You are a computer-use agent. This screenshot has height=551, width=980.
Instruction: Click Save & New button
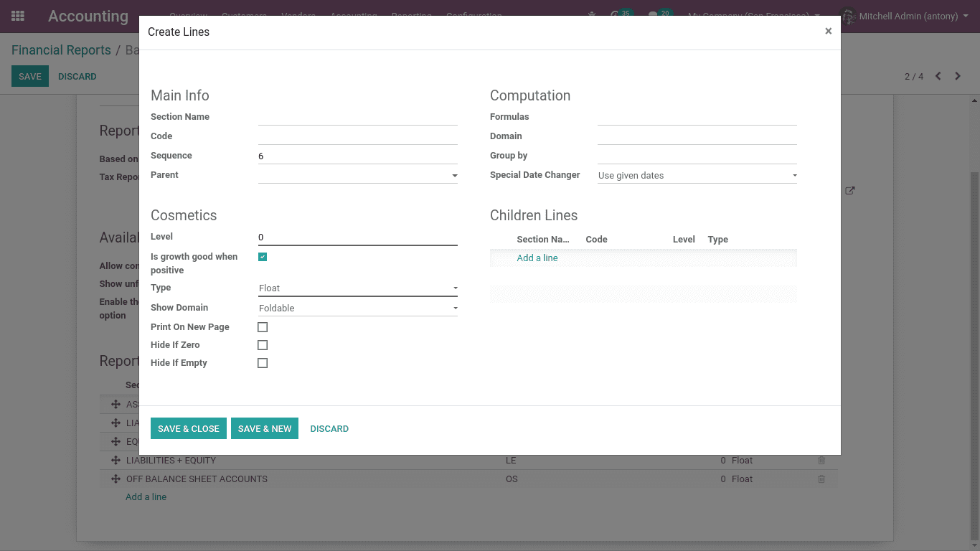pos(265,428)
